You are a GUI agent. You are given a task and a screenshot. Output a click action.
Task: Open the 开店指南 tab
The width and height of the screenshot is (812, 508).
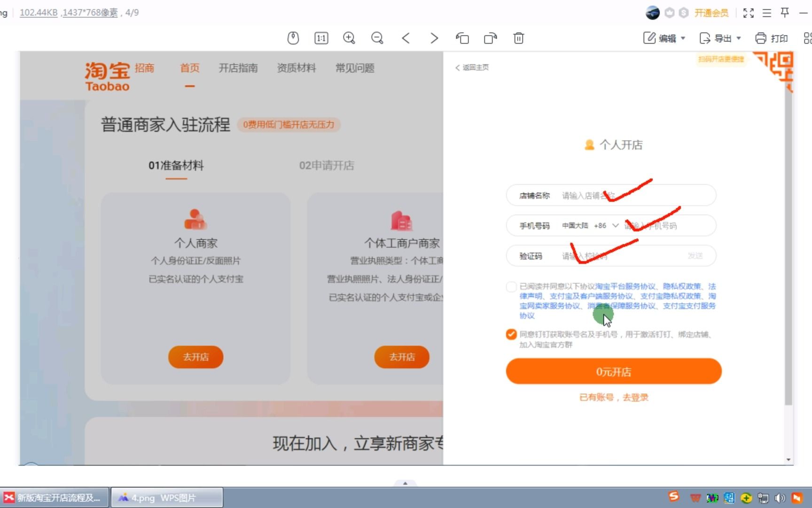coord(238,68)
